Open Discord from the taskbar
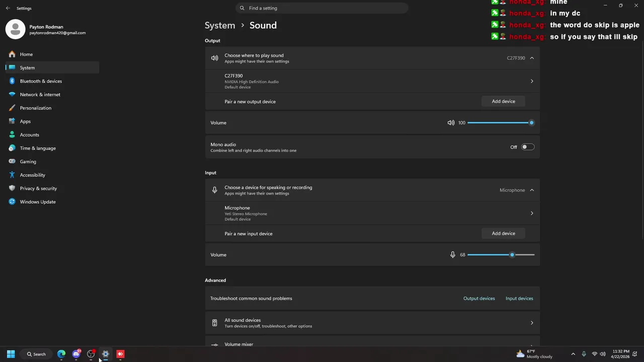644x362 pixels. pyautogui.click(x=76, y=354)
